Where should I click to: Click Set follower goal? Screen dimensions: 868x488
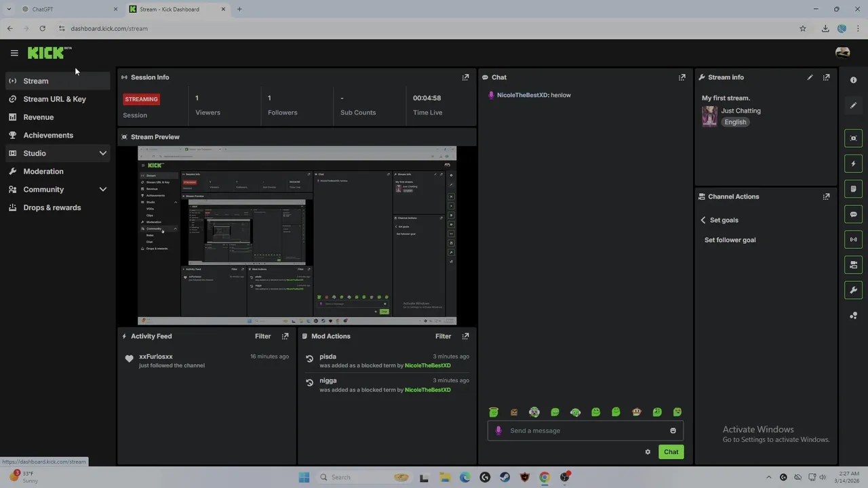[730, 240]
